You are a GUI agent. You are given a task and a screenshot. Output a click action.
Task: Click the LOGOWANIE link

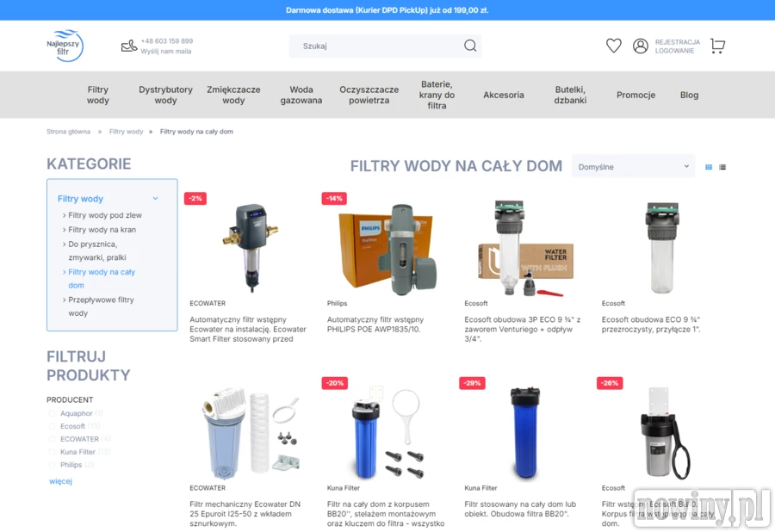point(674,51)
